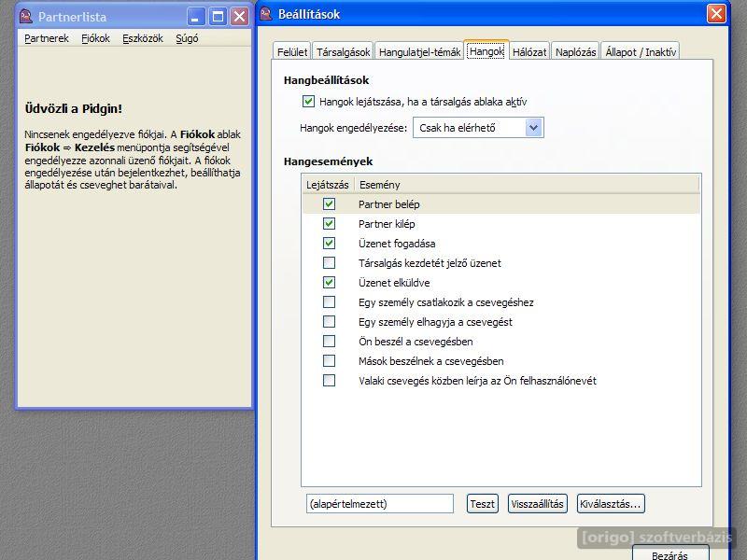This screenshot has height=560, width=747.
Task: Select the 'Partner kilép' event row text
Action: pyautogui.click(x=387, y=224)
